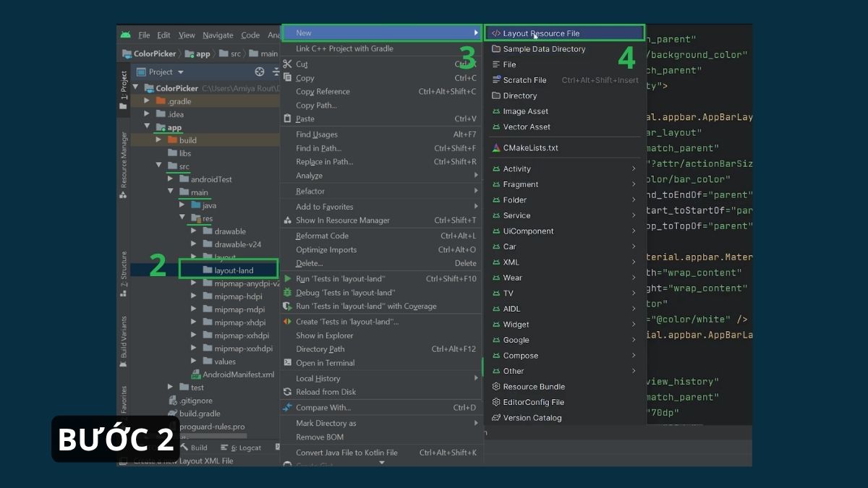Collapse the app module arrow
868x488 pixels.
pos(147,127)
